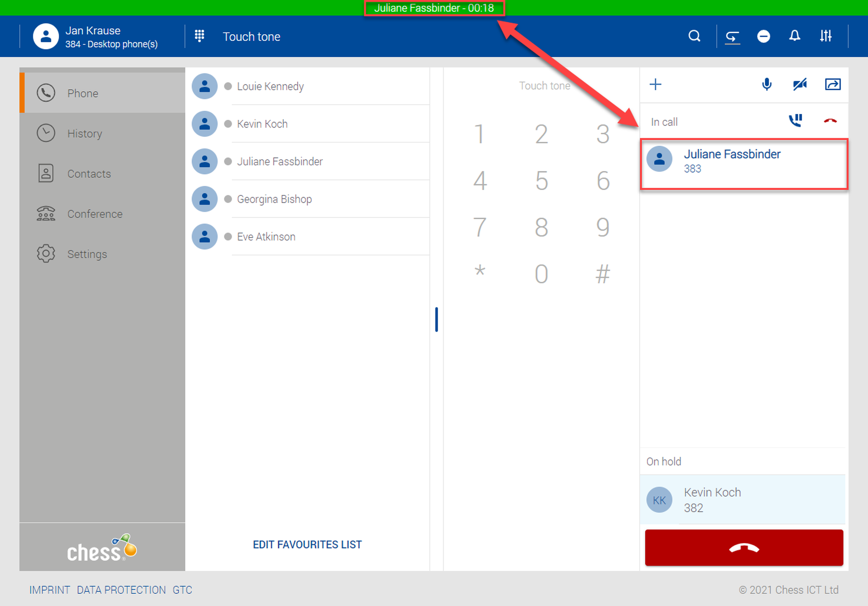Put the call on hold icon
The height and width of the screenshot is (606, 868).
(x=795, y=121)
